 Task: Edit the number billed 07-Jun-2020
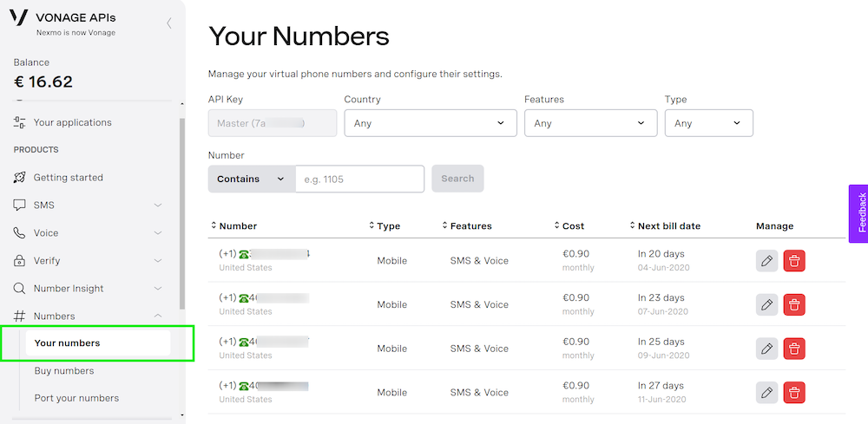(x=766, y=304)
